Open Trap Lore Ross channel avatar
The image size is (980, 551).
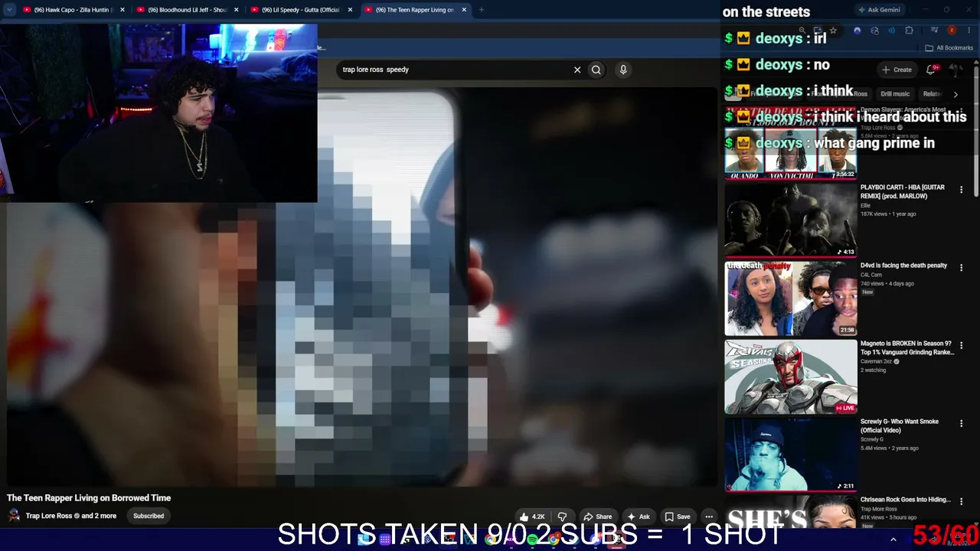click(x=14, y=516)
